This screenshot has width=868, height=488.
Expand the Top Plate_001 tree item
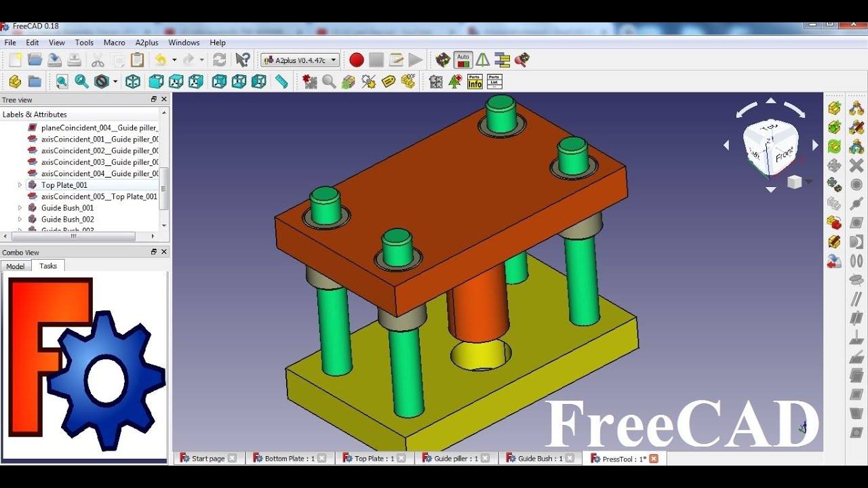[20, 185]
